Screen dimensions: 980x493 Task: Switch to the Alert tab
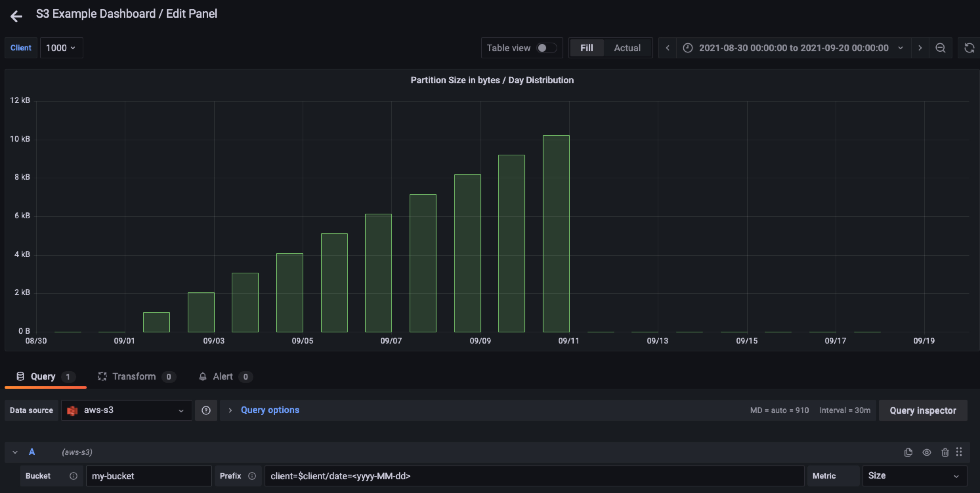[x=223, y=376]
